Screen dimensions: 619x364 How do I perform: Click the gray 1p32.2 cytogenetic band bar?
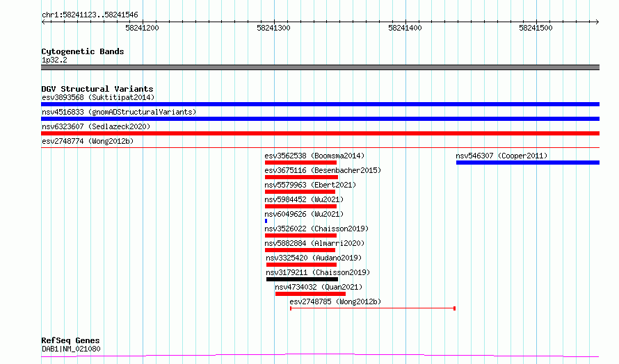320,67
